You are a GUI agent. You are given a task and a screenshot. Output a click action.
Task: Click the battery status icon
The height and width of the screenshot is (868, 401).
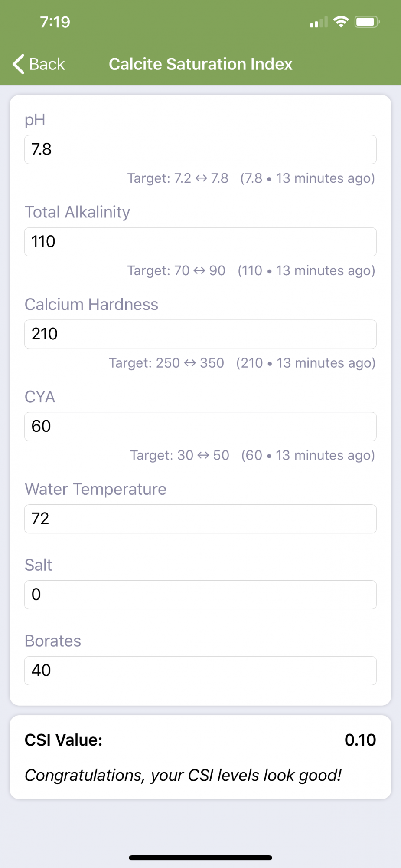click(367, 22)
